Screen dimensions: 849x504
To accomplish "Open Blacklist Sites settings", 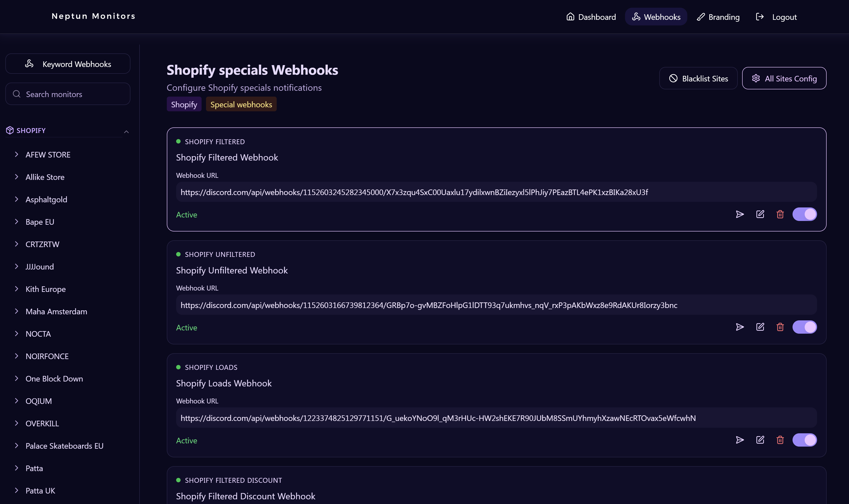I will [x=698, y=78].
